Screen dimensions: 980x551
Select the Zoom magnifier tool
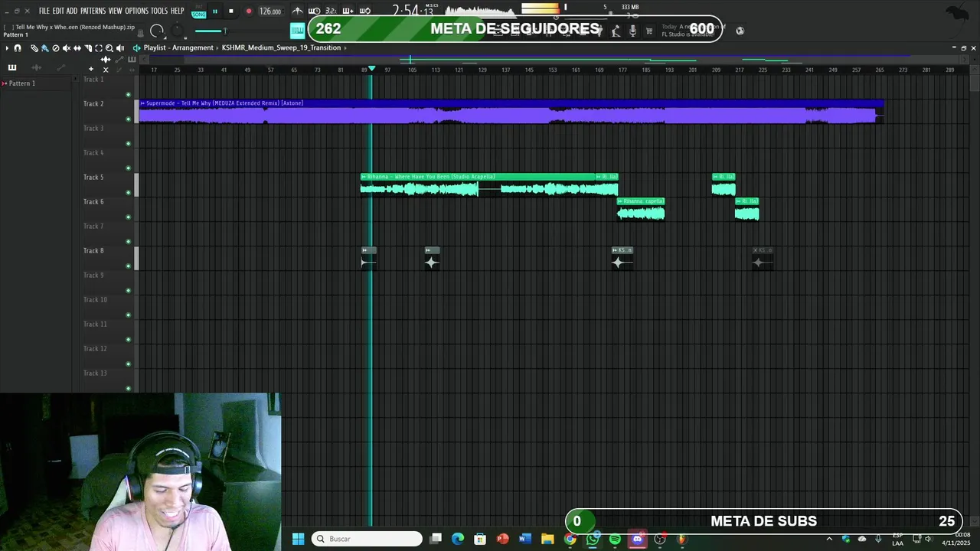click(109, 48)
